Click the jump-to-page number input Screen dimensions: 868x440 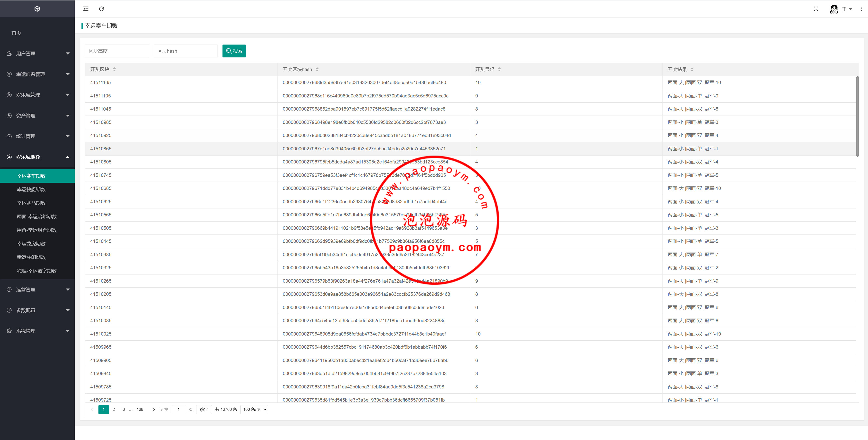coord(179,409)
